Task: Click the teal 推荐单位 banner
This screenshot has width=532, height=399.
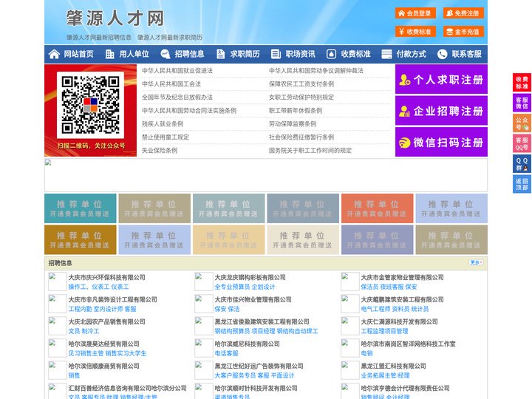Action: pos(81,208)
